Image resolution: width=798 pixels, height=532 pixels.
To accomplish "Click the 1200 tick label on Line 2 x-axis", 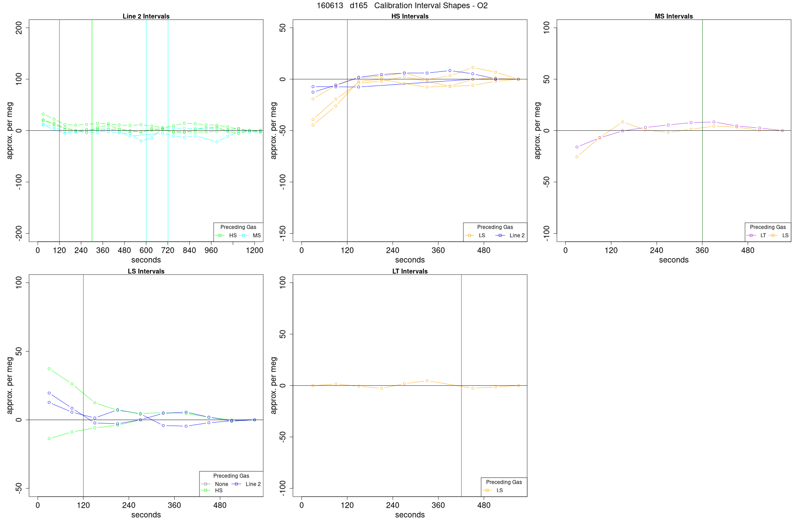I will pyautogui.click(x=254, y=250).
